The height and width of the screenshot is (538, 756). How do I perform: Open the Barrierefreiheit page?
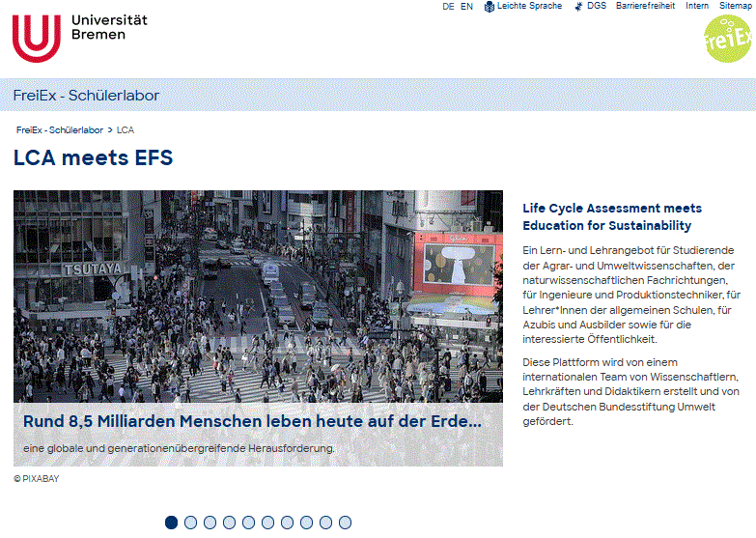coord(646,7)
